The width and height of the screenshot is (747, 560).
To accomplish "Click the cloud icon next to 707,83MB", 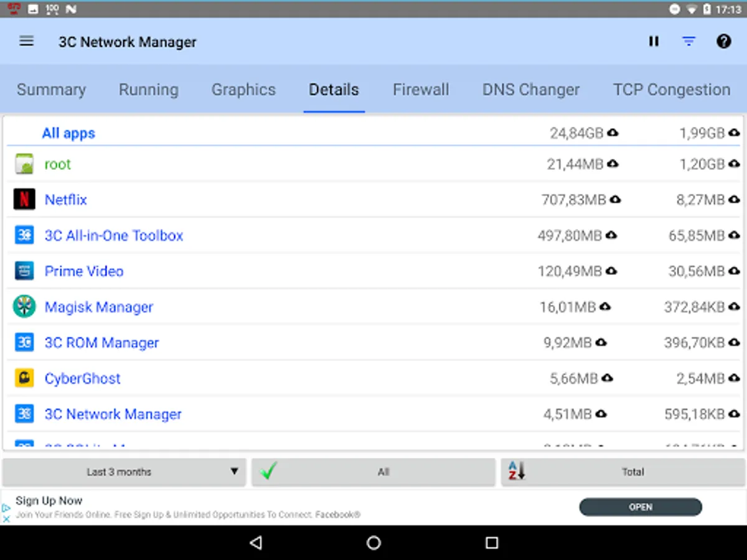I will click(615, 200).
